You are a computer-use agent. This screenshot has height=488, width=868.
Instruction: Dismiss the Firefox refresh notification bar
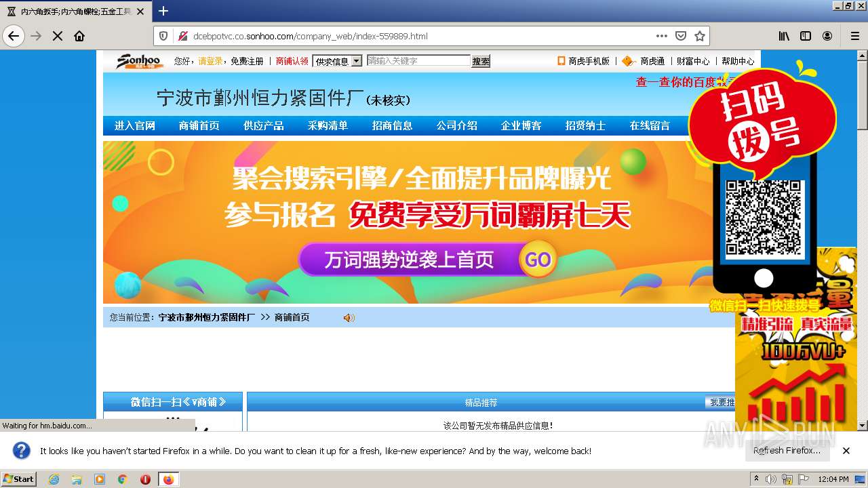click(846, 451)
